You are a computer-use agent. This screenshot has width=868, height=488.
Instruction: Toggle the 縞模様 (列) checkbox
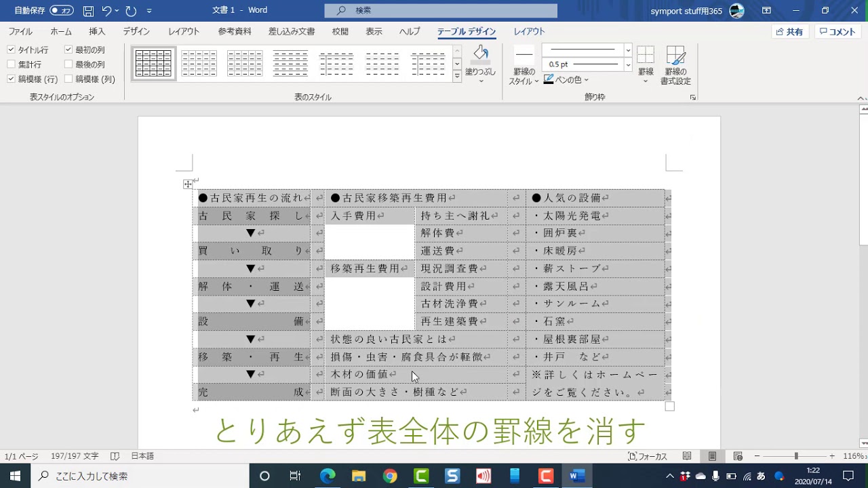(x=68, y=79)
